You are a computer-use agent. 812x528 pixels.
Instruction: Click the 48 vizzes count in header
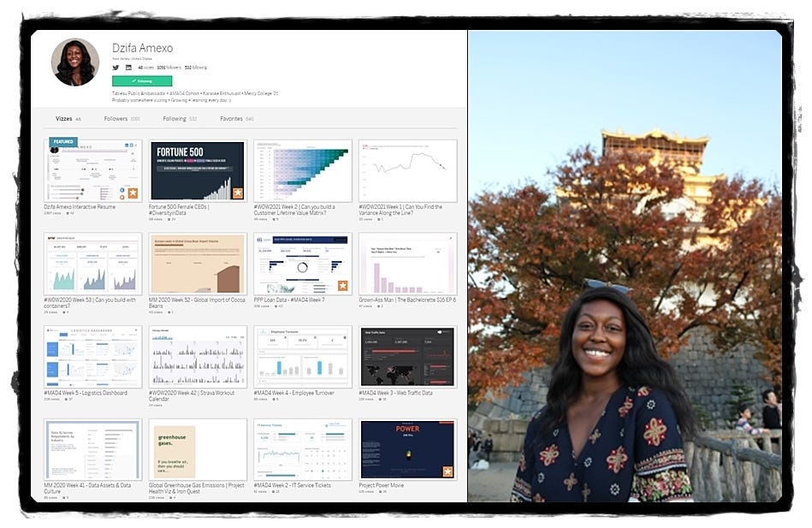pyautogui.click(x=145, y=68)
